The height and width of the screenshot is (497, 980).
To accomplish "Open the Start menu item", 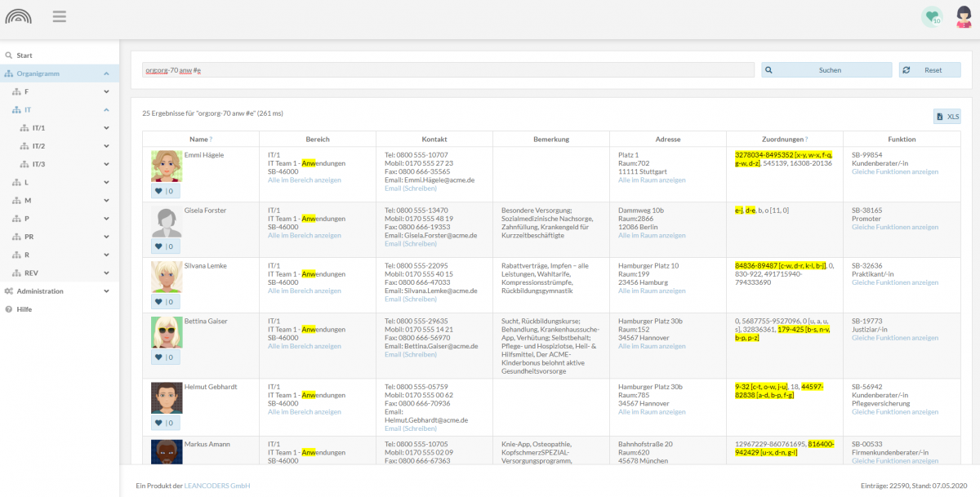I will click(x=24, y=55).
